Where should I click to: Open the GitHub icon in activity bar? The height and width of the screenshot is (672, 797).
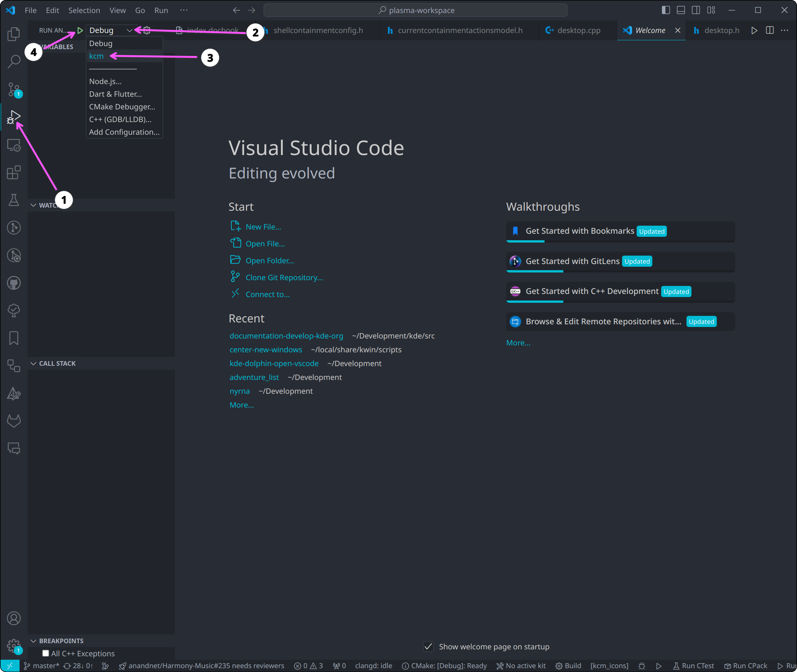pyautogui.click(x=14, y=283)
